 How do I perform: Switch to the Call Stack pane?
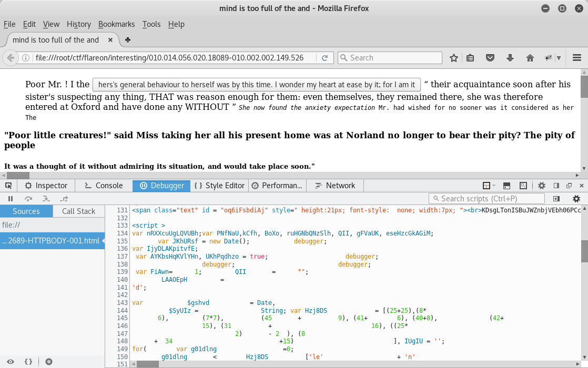(78, 211)
